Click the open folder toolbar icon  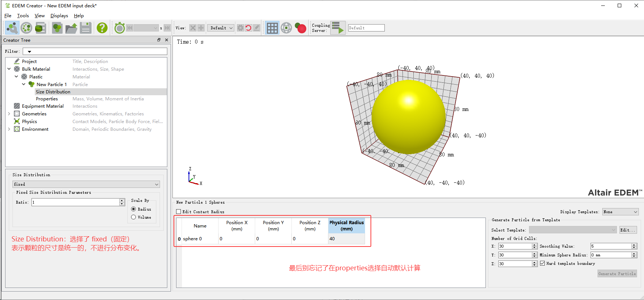tap(71, 28)
